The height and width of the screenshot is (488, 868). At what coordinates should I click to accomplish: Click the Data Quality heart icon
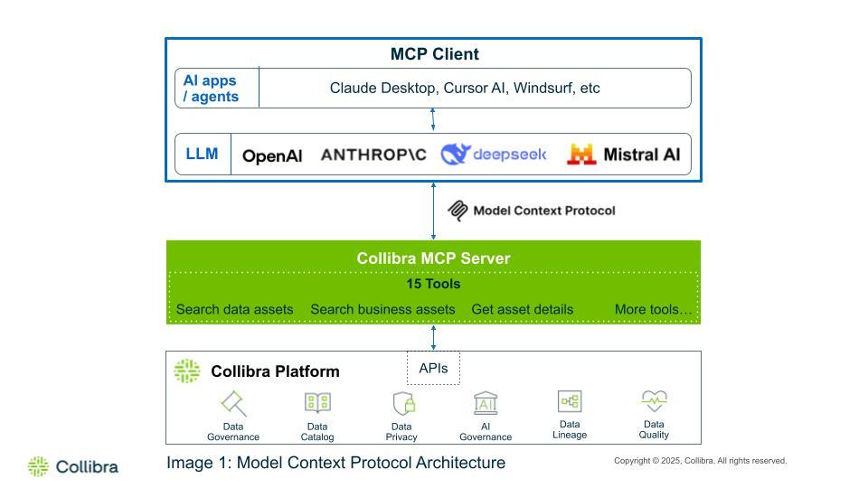[x=654, y=400]
